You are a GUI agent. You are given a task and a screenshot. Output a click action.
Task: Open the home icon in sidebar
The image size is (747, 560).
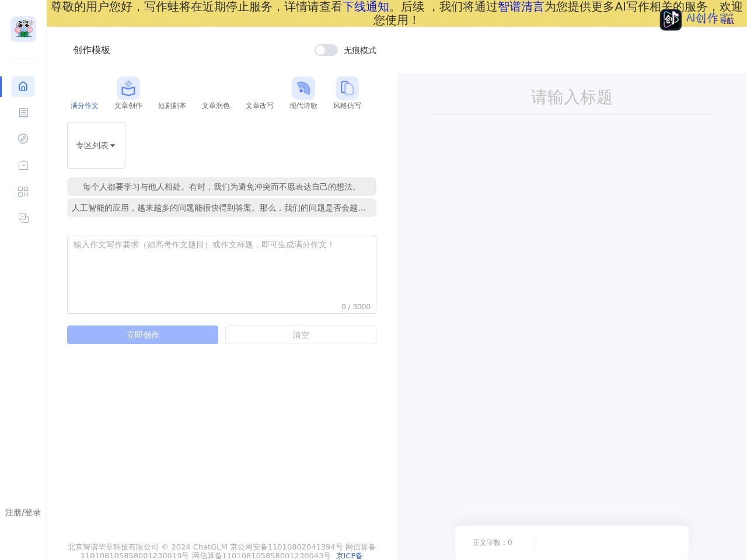pos(23,86)
